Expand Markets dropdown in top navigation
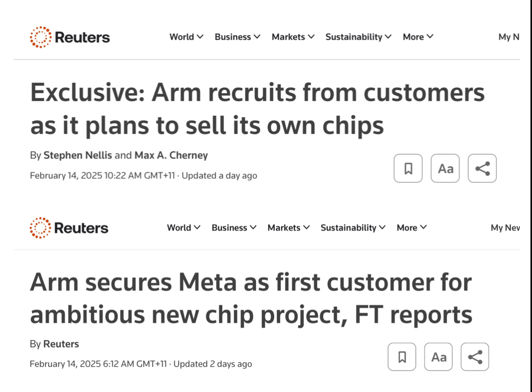This screenshot has height=392, width=532. pyautogui.click(x=293, y=37)
